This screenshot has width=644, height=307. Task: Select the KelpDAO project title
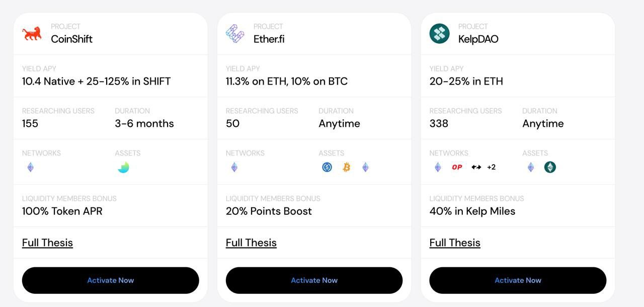(478, 39)
